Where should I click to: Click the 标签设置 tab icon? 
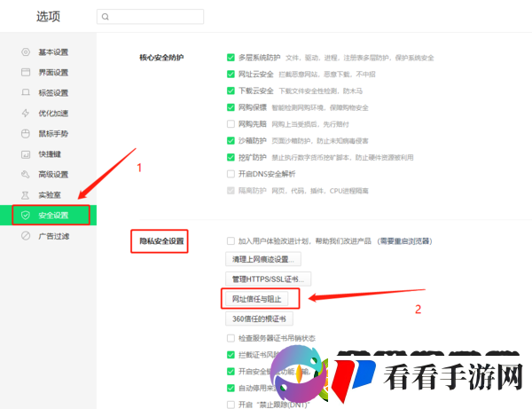[26, 92]
